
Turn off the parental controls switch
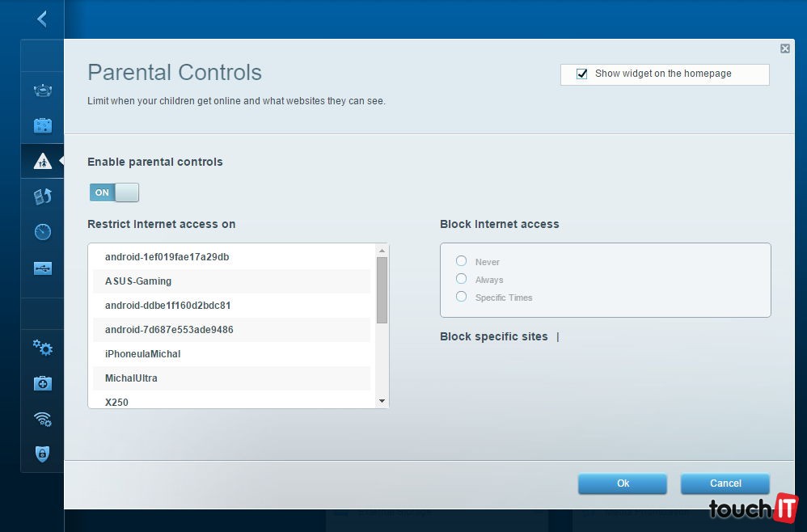(x=114, y=192)
